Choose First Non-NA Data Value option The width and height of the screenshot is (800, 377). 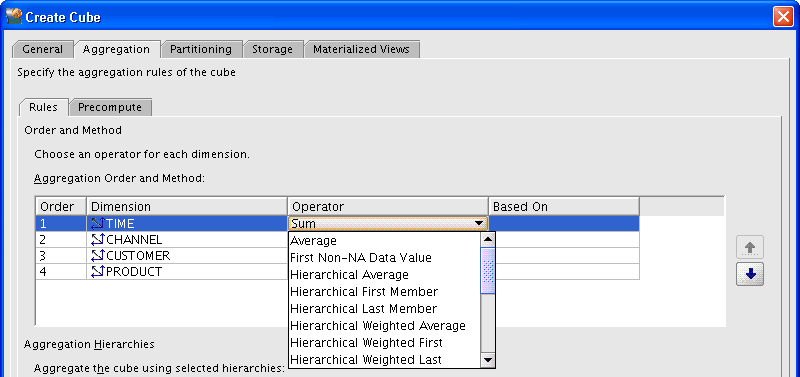384,258
